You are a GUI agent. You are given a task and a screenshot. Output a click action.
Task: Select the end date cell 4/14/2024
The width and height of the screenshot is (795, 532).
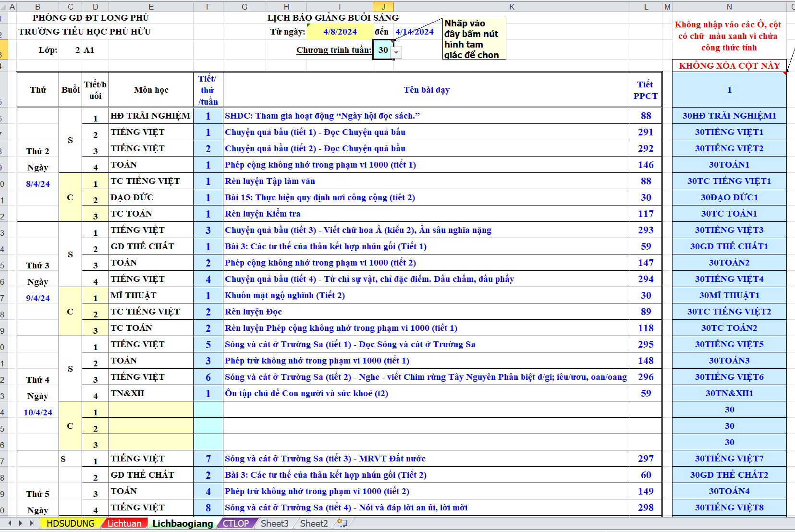415,32
